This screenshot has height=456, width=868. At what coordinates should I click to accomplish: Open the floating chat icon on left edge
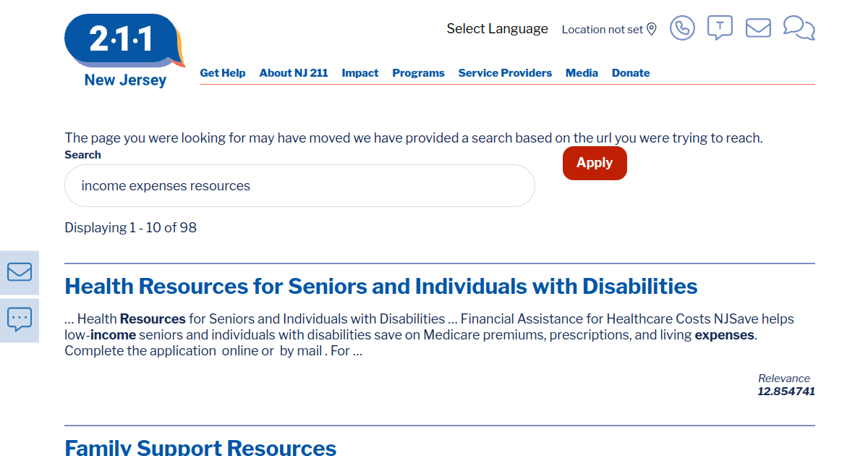coord(20,318)
